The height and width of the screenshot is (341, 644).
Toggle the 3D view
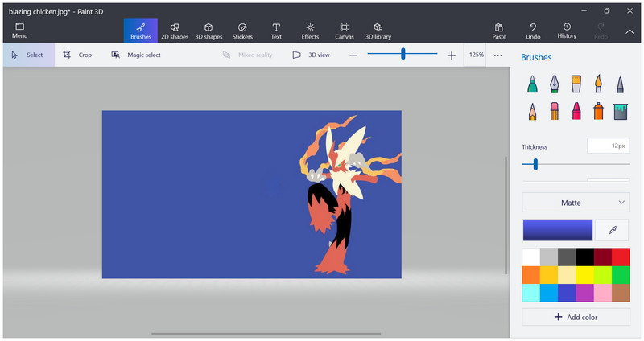click(311, 55)
